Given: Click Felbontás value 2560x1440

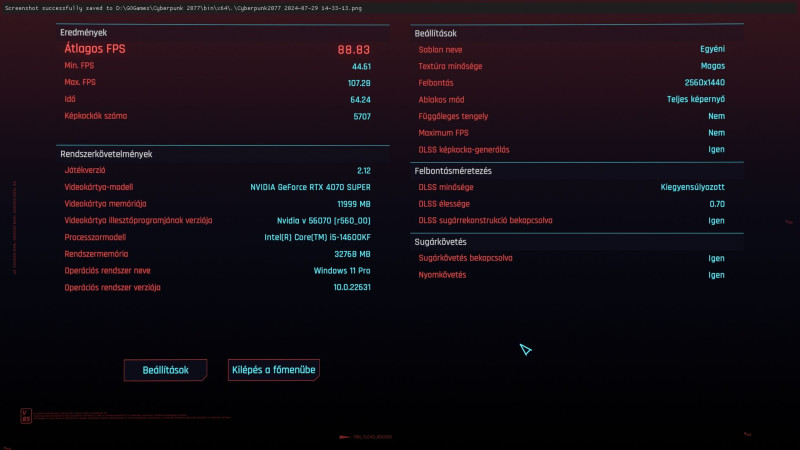Looking at the screenshot, I should pos(705,83).
